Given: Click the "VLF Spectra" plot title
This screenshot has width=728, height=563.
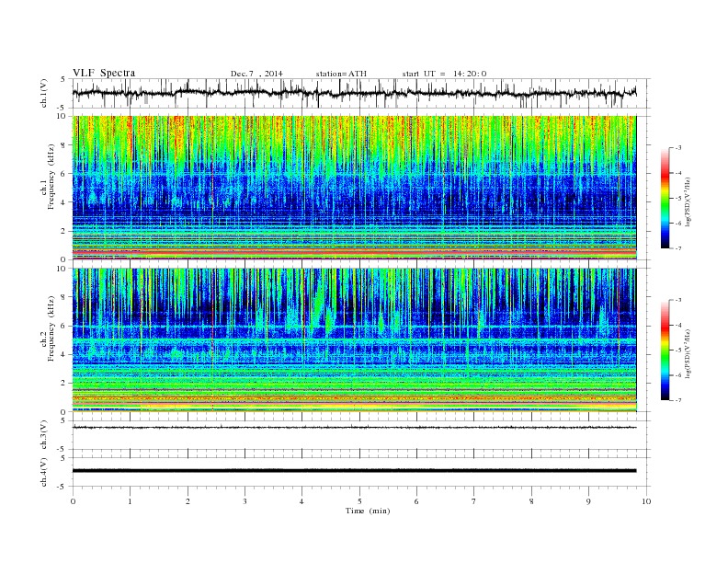Looking at the screenshot, I should (x=104, y=73).
